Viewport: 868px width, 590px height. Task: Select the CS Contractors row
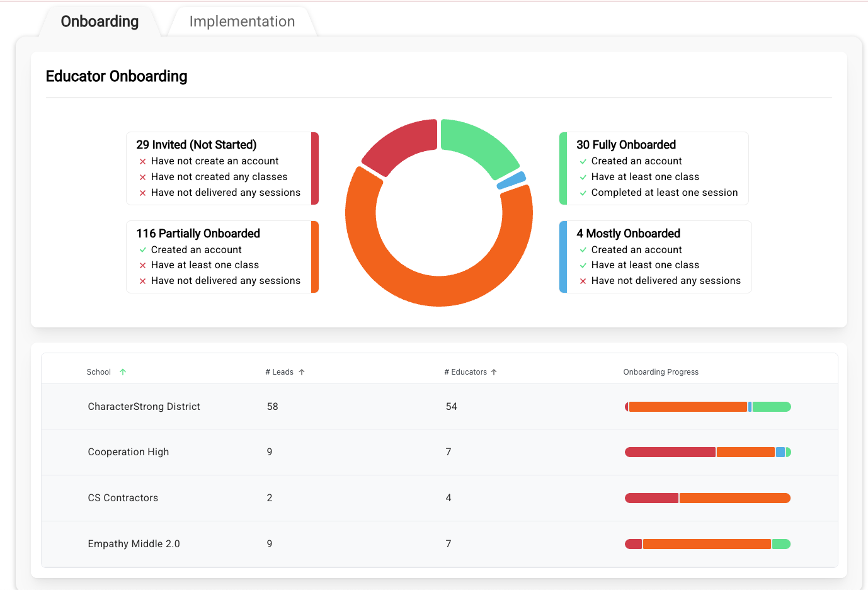(x=440, y=498)
